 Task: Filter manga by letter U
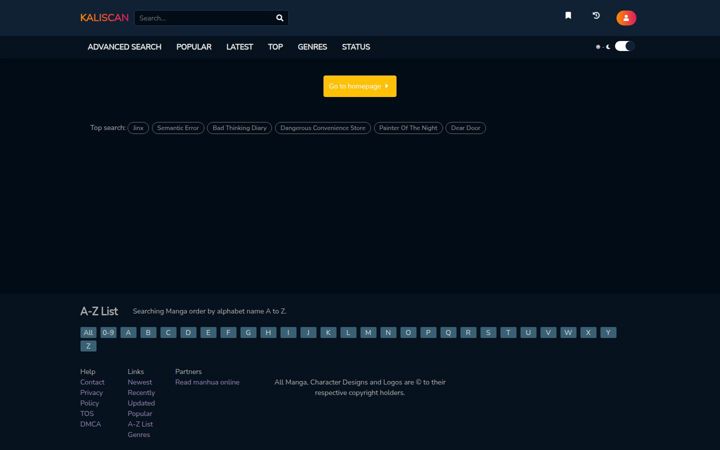528,332
